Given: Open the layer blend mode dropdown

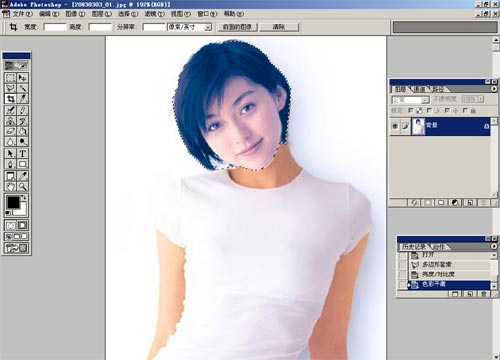Looking at the screenshot, I should [x=425, y=100].
